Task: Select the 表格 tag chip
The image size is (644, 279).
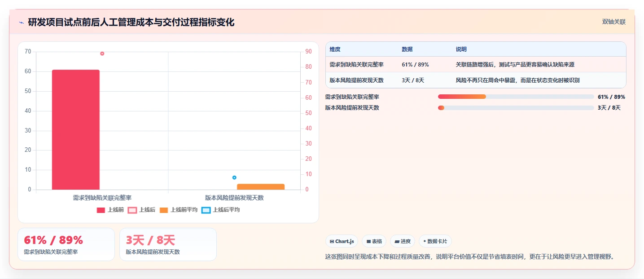Action: 374,241
